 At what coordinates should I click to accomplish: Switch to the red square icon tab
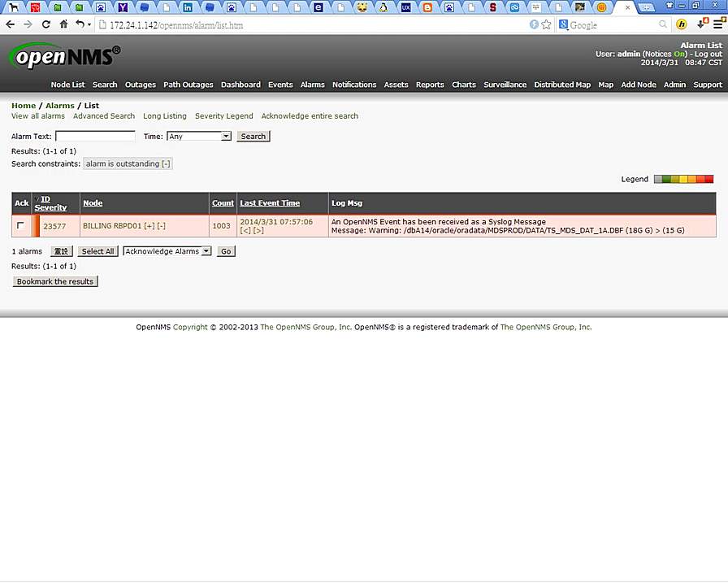pos(35,7)
